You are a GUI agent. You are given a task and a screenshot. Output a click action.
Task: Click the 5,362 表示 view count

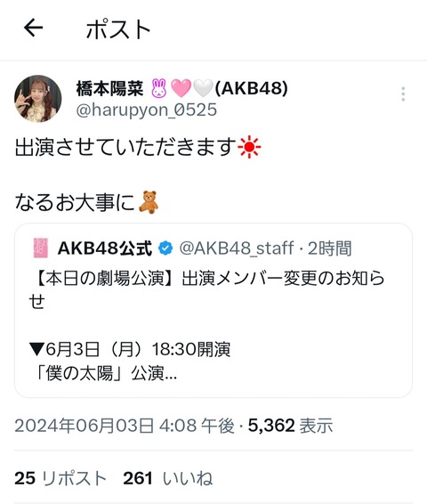pos(291,426)
